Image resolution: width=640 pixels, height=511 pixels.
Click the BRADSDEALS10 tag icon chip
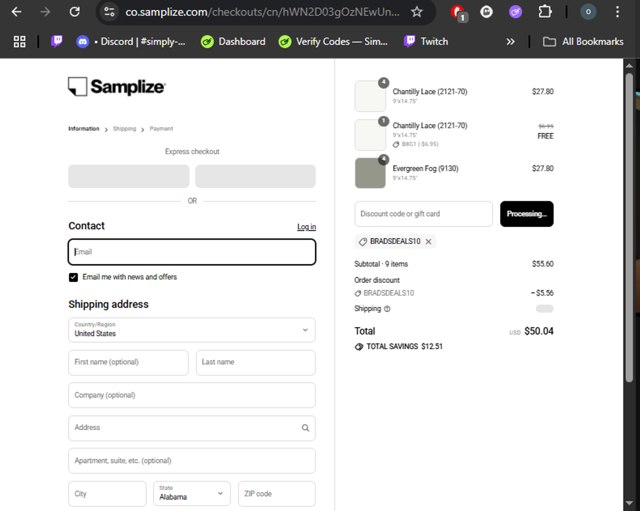[362, 242]
